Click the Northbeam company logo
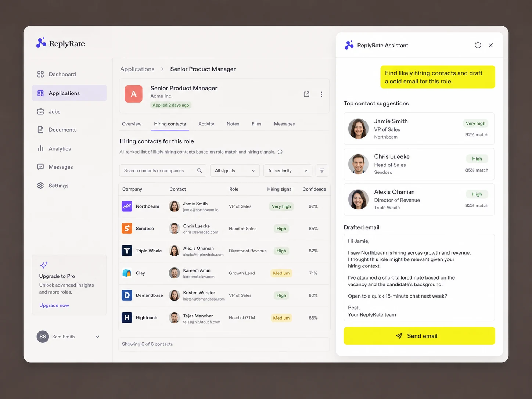Image resolution: width=532 pixels, height=399 pixels. (x=127, y=206)
